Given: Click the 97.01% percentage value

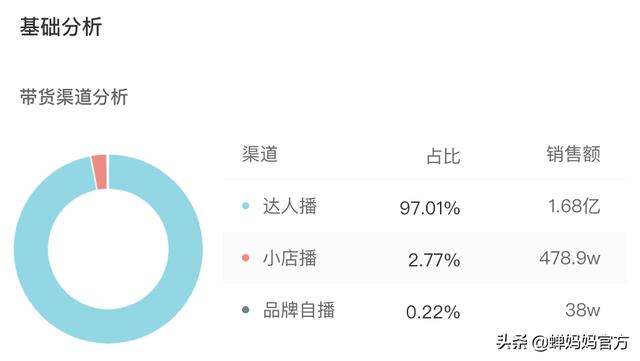Looking at the screenshot, I should (x=430, y=208).
